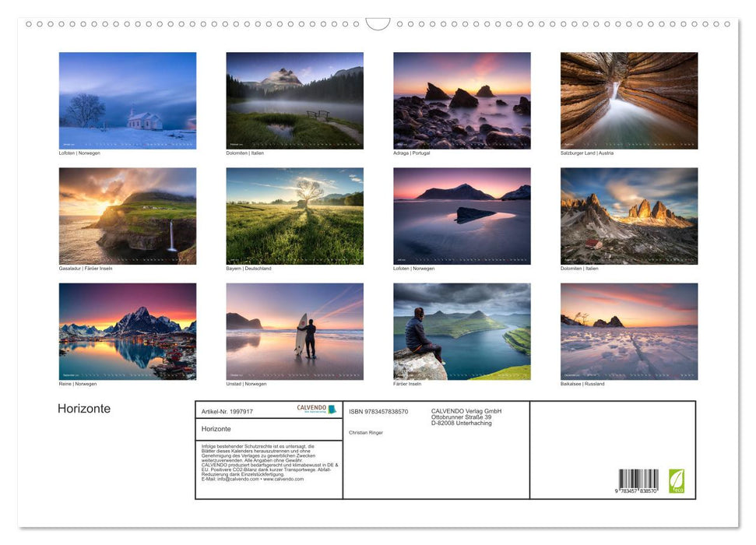Click the blue bookmark icon beside CALVENDO logo

(x=330, y=408)
